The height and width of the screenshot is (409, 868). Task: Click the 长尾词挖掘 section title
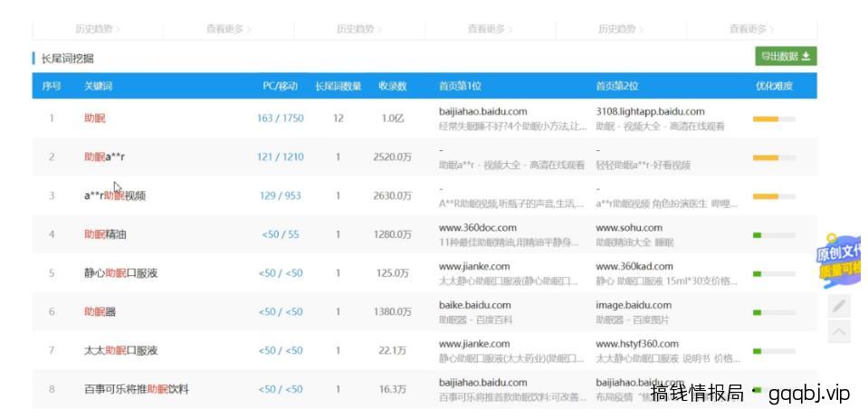pos(67,59)
